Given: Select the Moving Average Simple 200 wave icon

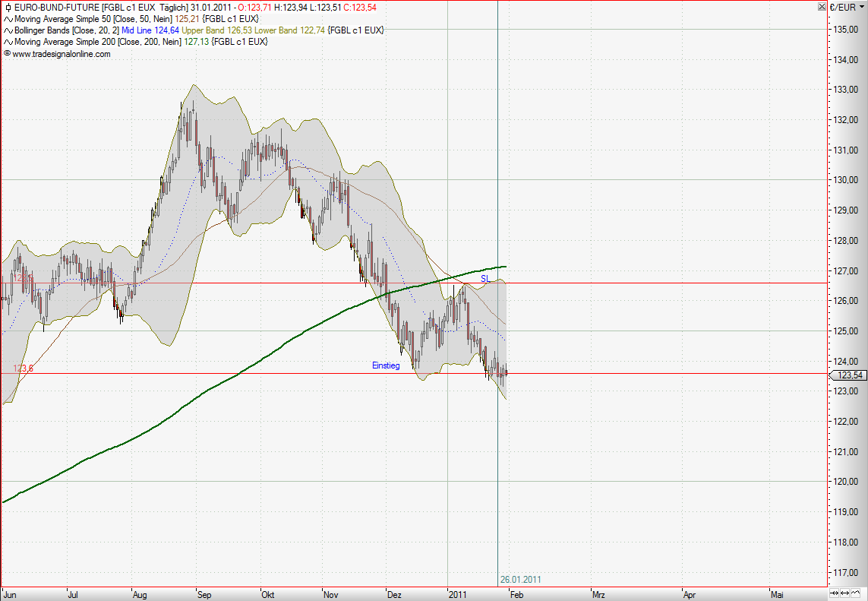Looking at the screenshot, I should [x=7, y=42].
